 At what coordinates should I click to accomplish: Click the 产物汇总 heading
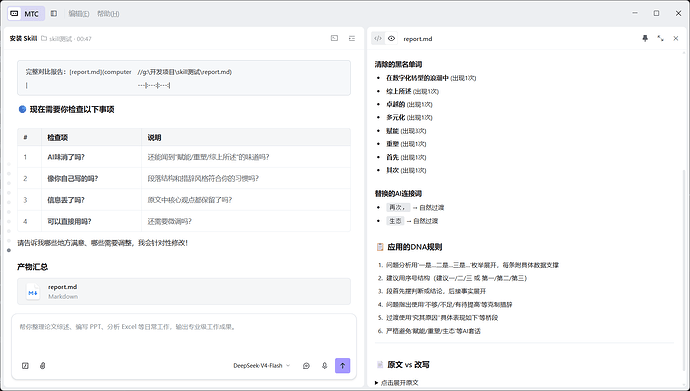pos(33,267)
